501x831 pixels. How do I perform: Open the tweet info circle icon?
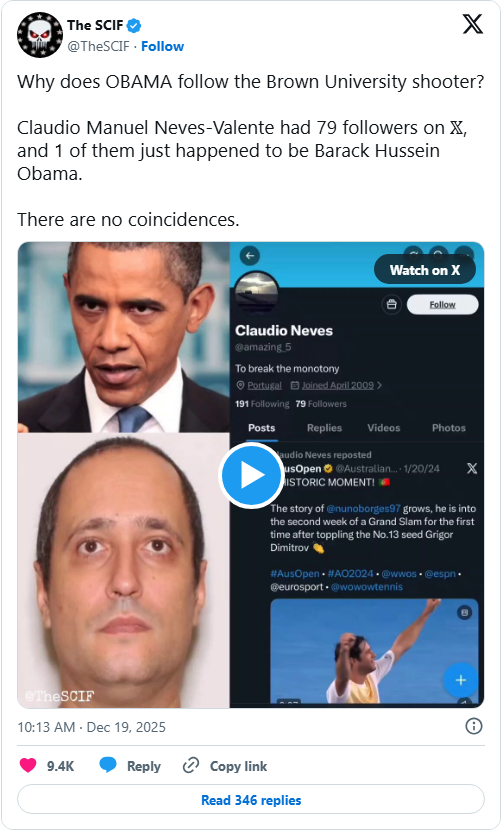coord(473,726)
